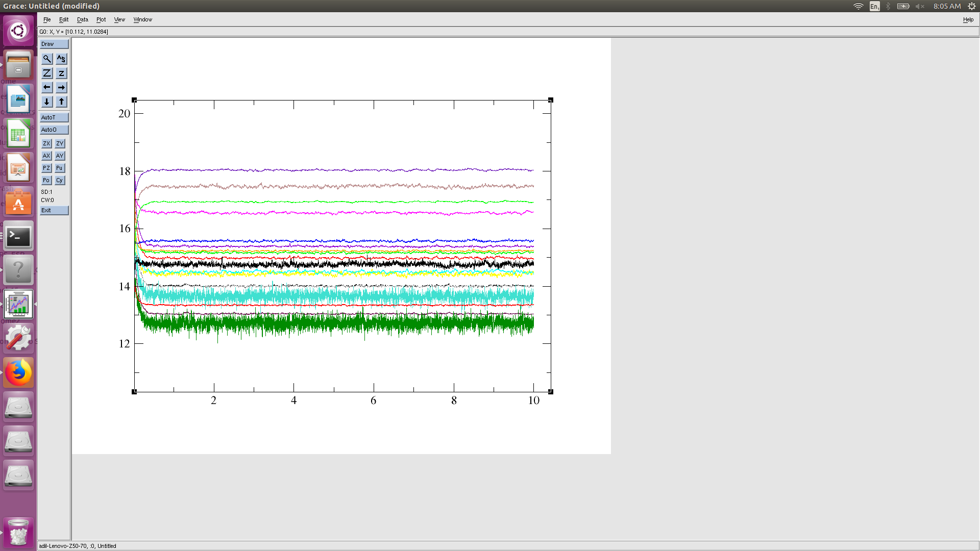Click the AY autoscale-y button
The height and width of the screenshot is (551, 980).
click(x=60, y=156)
